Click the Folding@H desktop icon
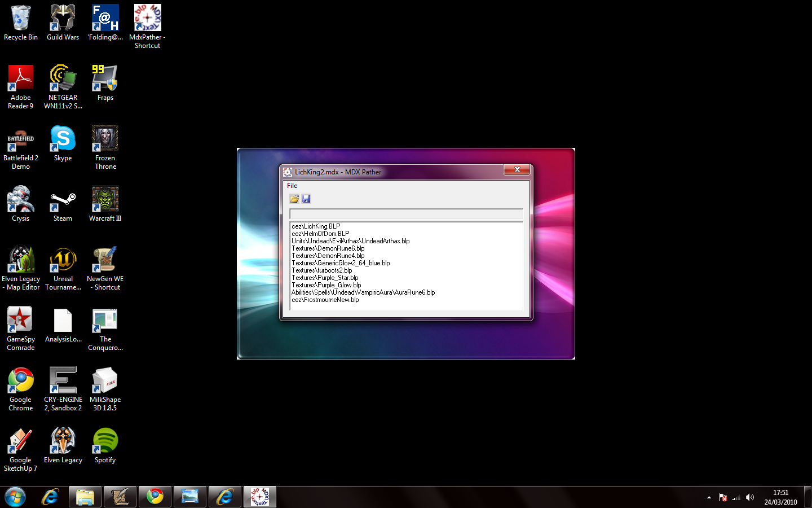Viewport: 812px width, 508px height. click(x=105, y=23)
